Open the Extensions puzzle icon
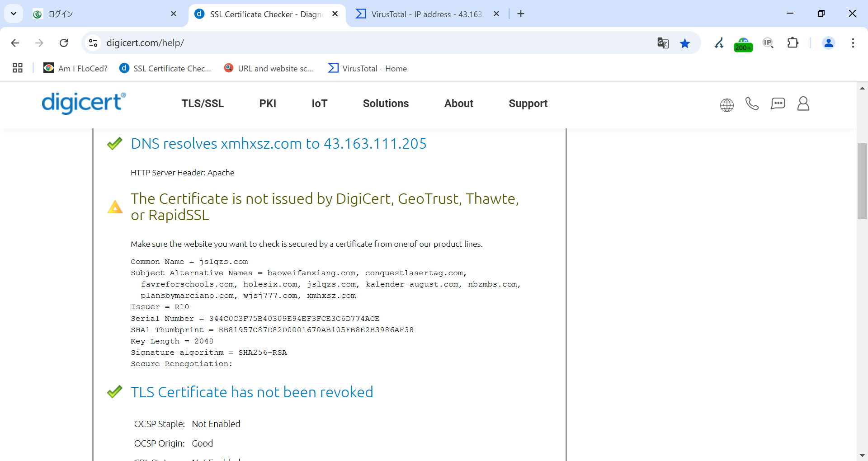 [793, 43]
